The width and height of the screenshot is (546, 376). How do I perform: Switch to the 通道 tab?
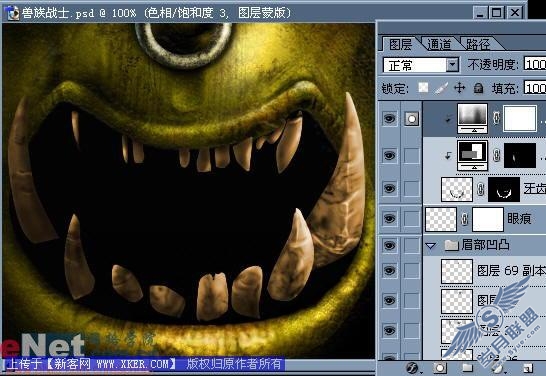439,44
